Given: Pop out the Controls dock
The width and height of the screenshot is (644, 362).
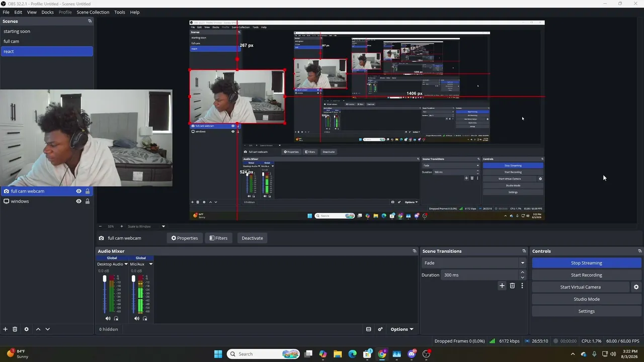Looking at the screenshot, I should click(639, 251).
